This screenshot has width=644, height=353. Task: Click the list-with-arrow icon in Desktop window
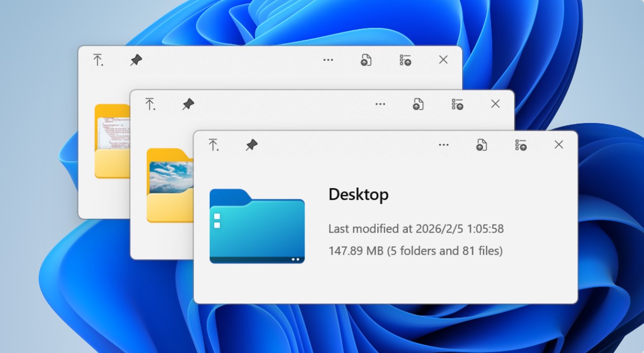[x=520, y=145]
